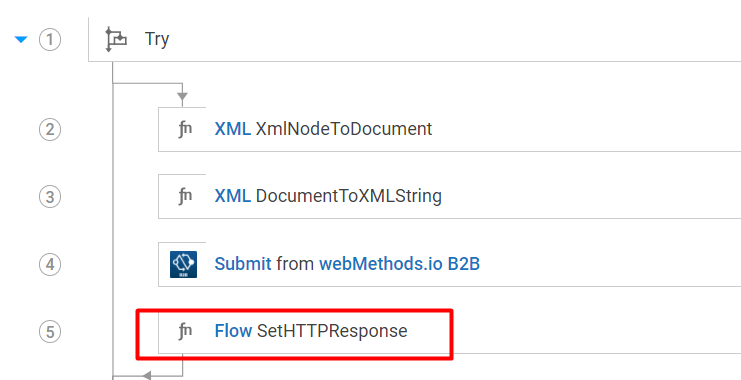Open the XML link in DocumentToXMLString step
The height and width of the screenshot is (380, 741).
pyautogui.click(x=233, y=196)
